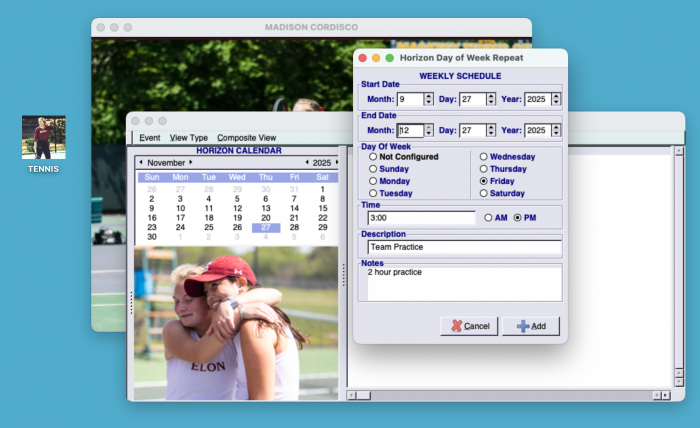The height and width of the screenshot is (428, 700).
Task: Select the Not Configured radio option
Action: pyautogui.click(x=374, y=157)
